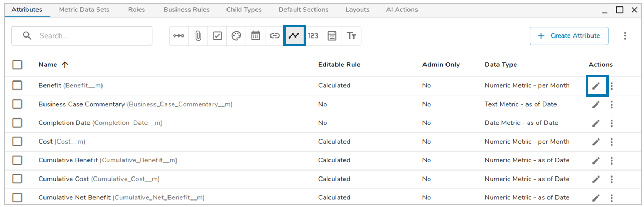The image size is (644, 207).
Task: Filter by link chain type icon
Action: [275, 36]
